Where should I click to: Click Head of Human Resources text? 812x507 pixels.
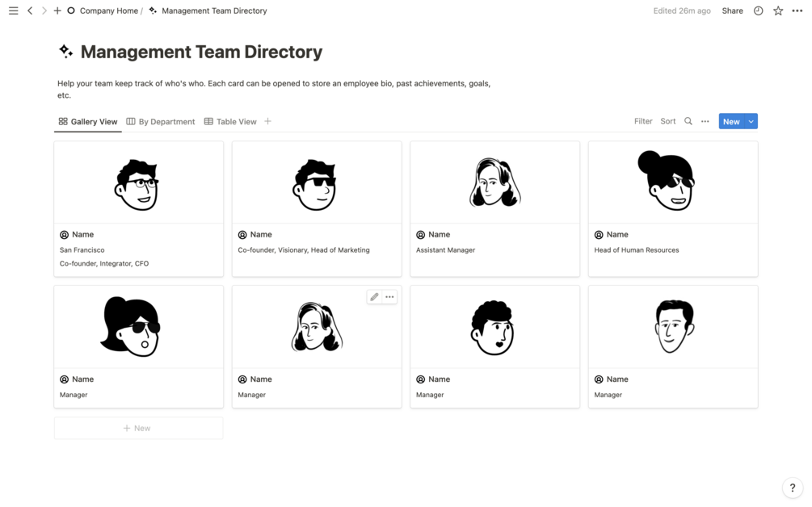click(637, 250)
